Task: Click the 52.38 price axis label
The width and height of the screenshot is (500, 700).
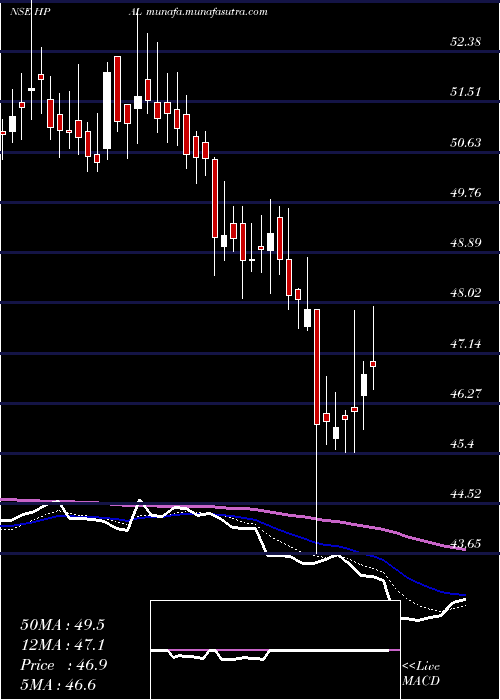Action: 465,42
